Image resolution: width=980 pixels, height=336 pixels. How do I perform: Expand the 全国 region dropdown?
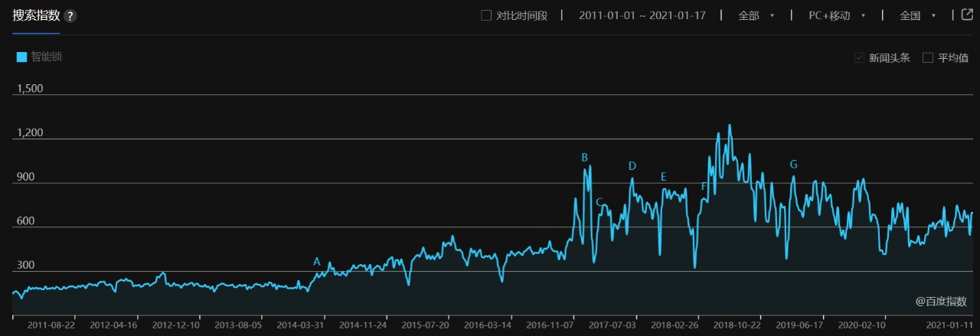click(918, 15)
